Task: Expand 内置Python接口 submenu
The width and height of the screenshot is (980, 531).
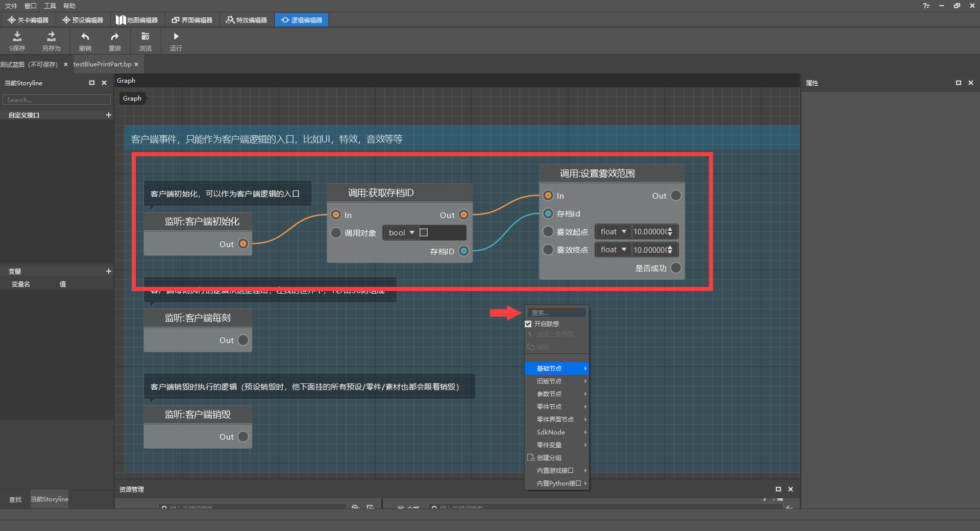Action: 557,484
